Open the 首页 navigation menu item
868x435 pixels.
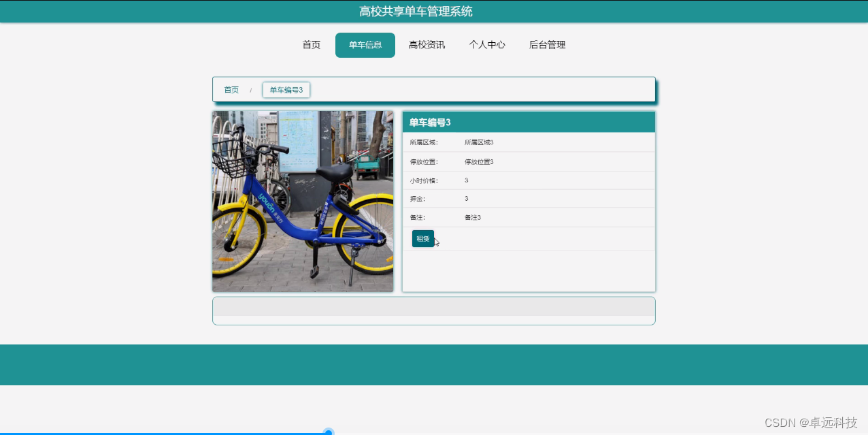click(311, 44)
